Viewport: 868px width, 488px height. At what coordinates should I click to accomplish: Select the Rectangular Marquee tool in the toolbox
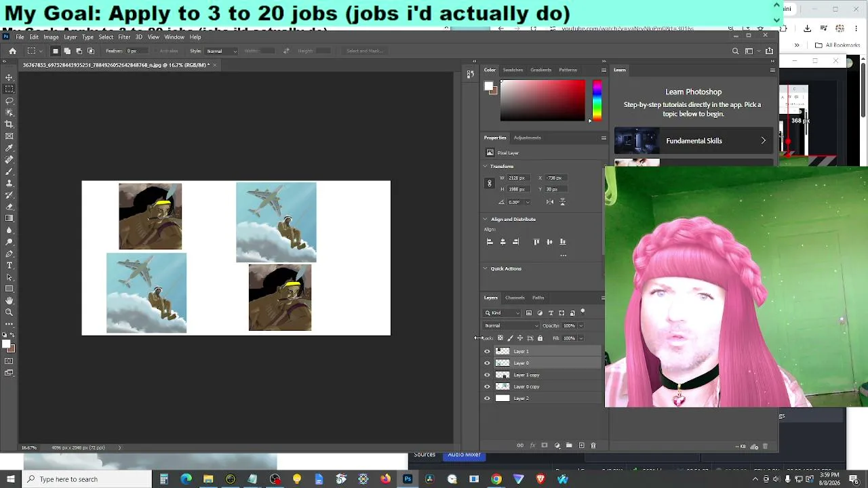tap(9, 89)
